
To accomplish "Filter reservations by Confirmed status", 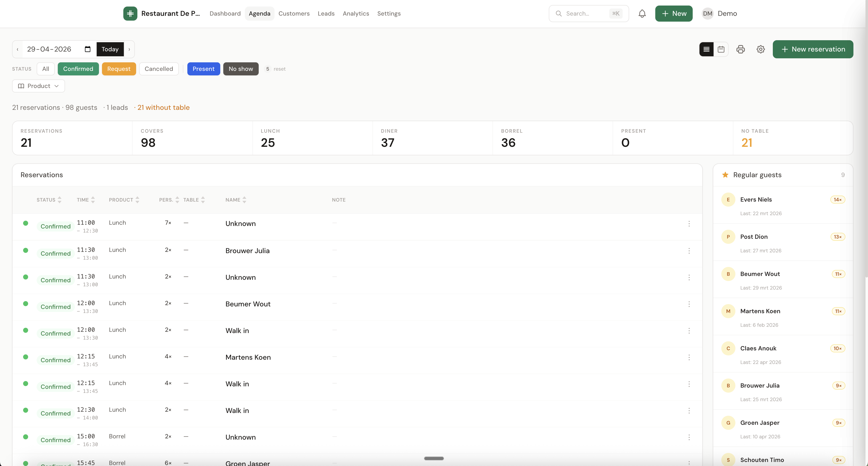I will click(x=78, y=69).
